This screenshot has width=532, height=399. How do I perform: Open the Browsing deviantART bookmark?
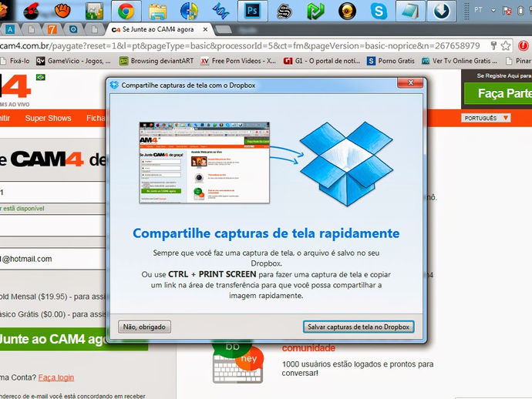pyautogui.click(x=157, y=61)
